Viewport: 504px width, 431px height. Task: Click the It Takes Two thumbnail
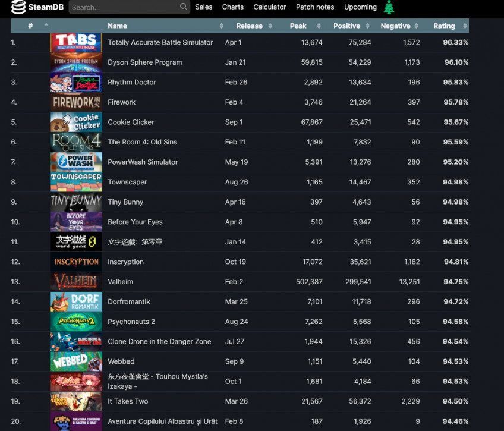click(76, 401)
